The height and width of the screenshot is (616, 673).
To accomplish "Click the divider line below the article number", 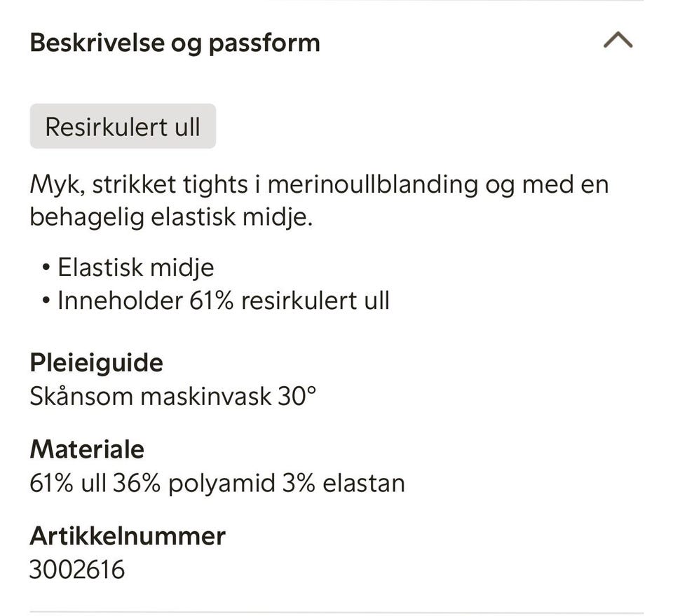I will [336, 612].
